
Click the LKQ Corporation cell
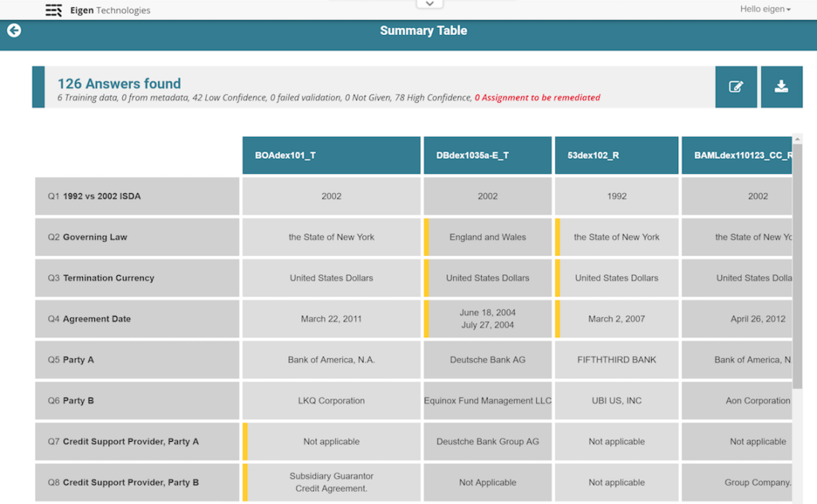tap(331, 400)
